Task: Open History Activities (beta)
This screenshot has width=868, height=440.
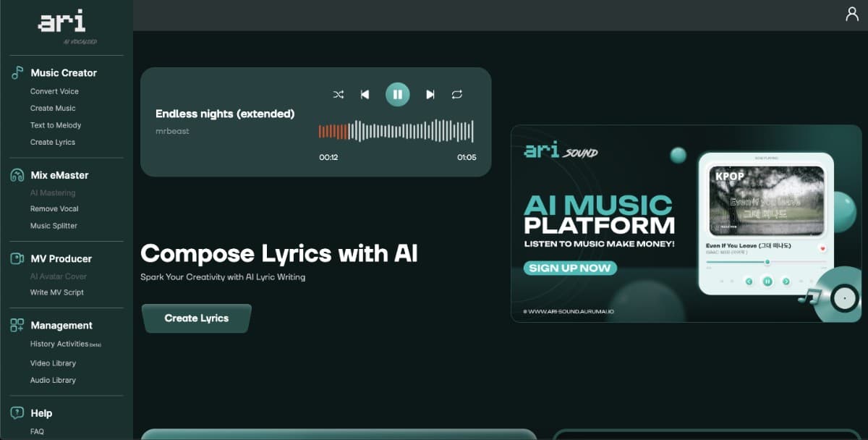Action: (66, 344)
